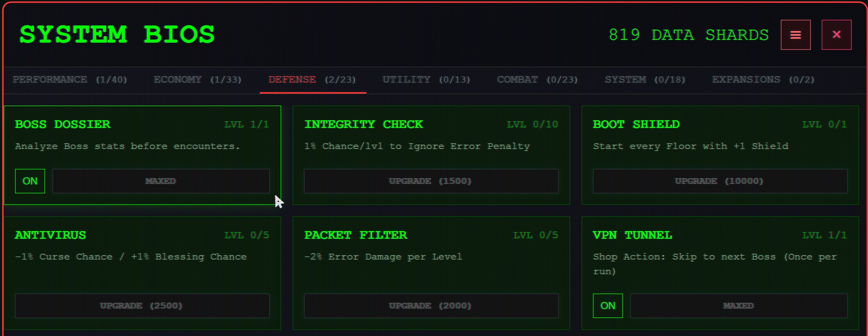
Task: Click the VPN Tunnel title
Action: tap(632, 235)
